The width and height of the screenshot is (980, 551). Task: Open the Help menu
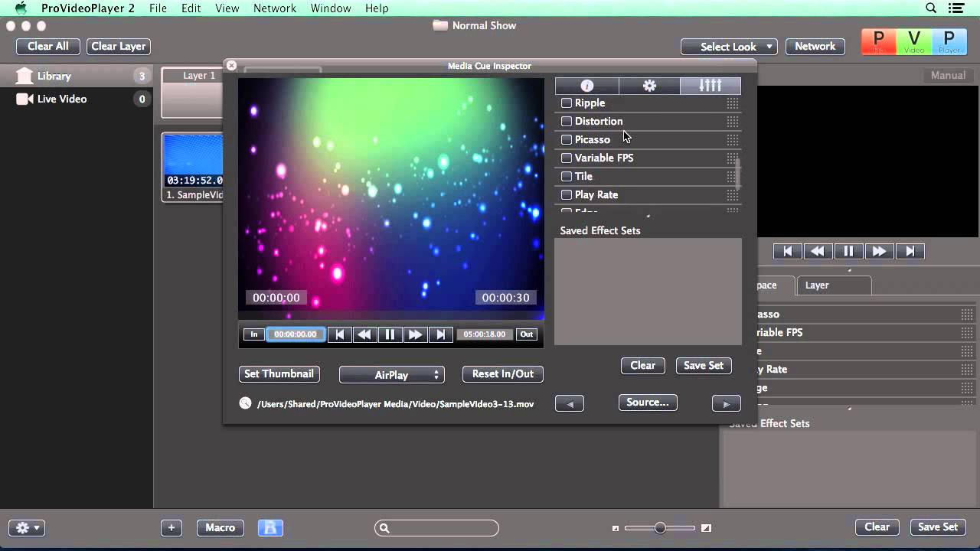(377, 8)
